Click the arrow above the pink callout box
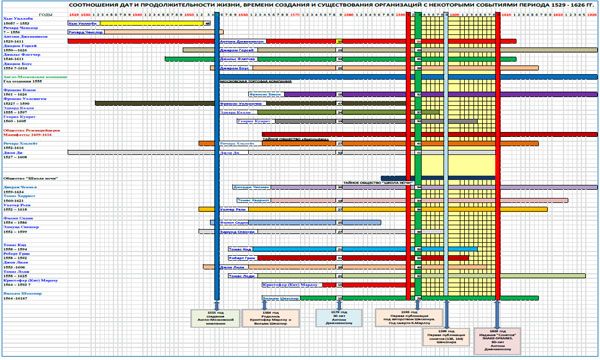The width and height of the screenshot is (600, 360). click(x=497, y=314)
